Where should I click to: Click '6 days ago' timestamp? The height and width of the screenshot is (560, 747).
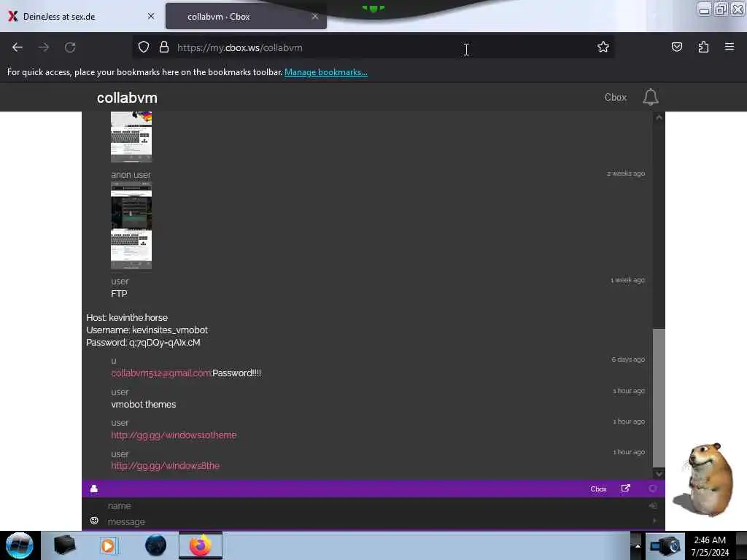click(628, 359)
